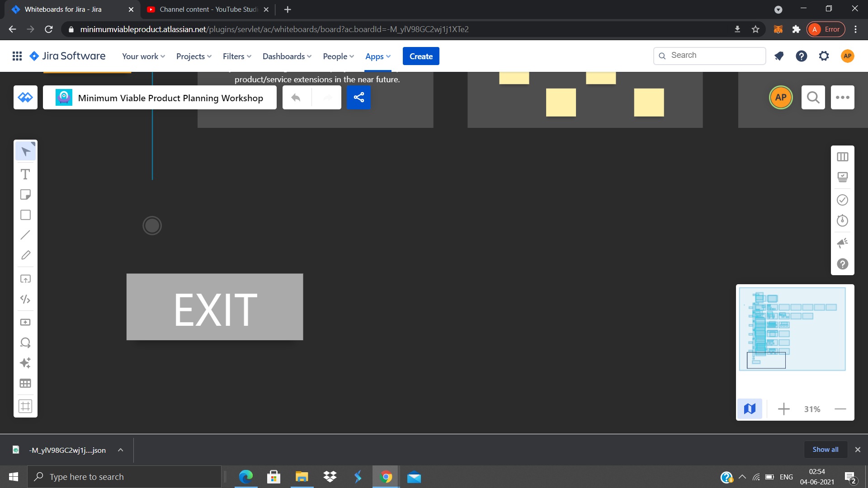Click the blue Share board button
The height and width of the screenshot is (488, 868).
[x=359, y=97]
